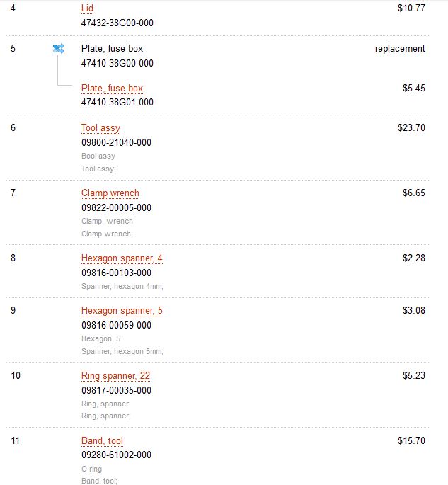Open the Tool assy part link
The image size is (448, 485).
[x=100, y=128]
